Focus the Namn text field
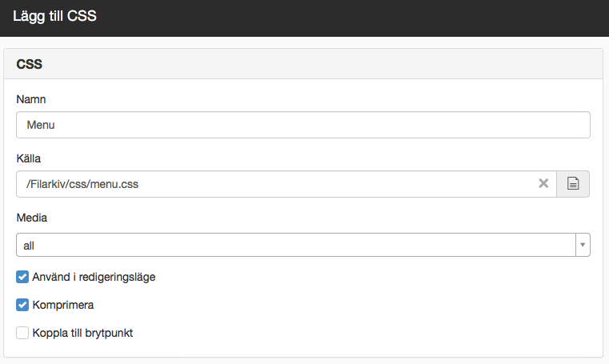Screen dimensions: 609x364 click(303, 125)
